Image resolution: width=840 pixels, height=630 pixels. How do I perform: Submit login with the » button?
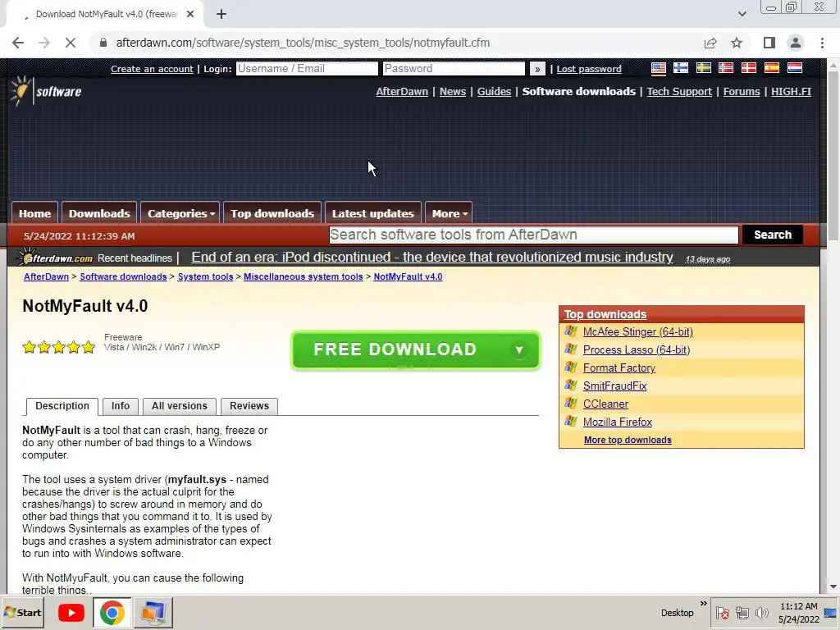pos(537,69)
